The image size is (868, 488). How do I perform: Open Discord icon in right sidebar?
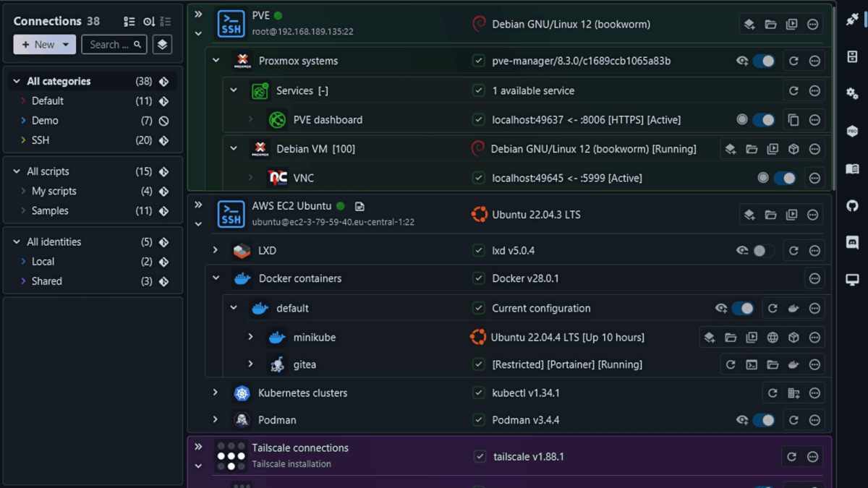(x=852, y=244)
